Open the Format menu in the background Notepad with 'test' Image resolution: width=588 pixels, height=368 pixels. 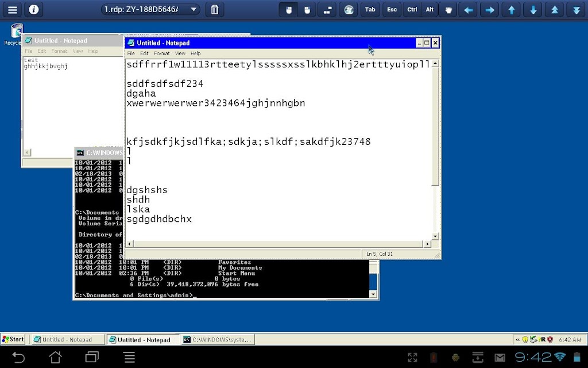coord(59,51)
